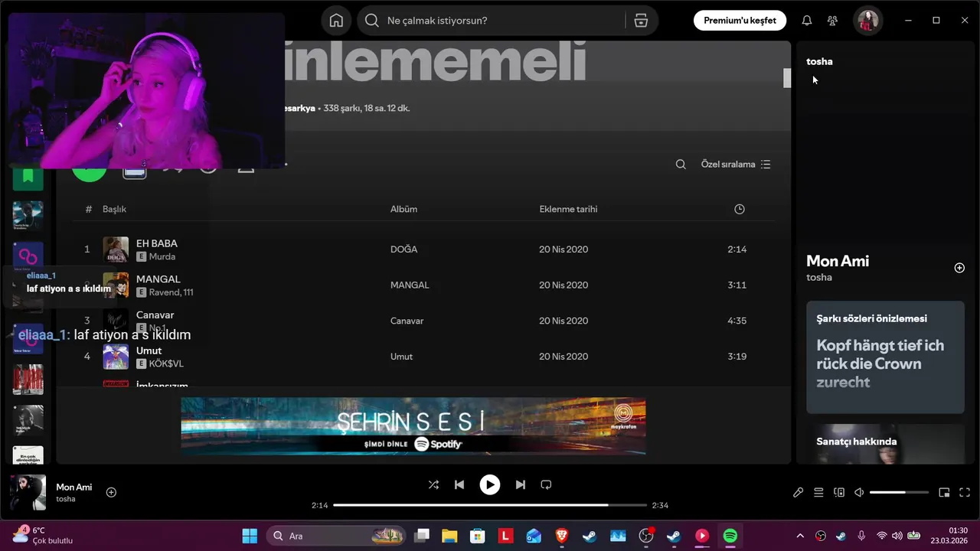The width and height of the screenshot is (980, 551).
Task: Open lyrics with the microphone icon
Action: 798,493
